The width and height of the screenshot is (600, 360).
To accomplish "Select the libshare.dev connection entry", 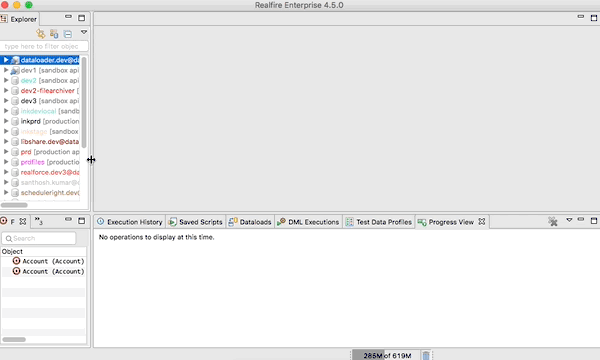I will 40,142.
